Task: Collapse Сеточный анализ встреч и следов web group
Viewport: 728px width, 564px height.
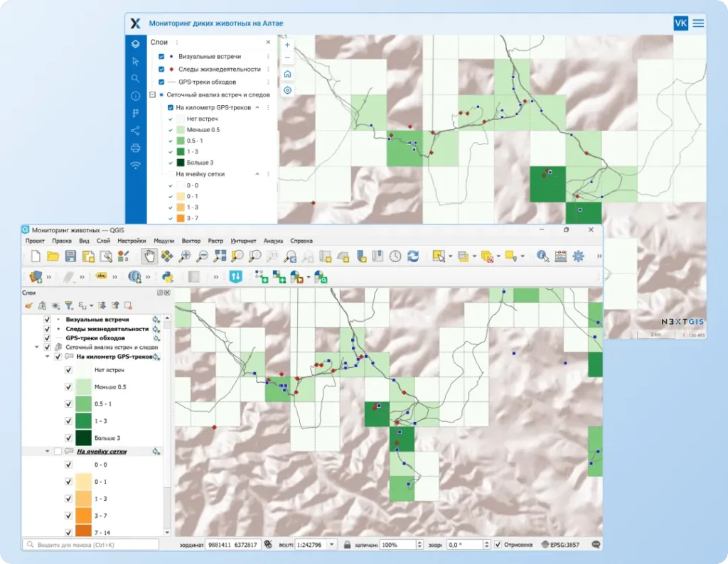Action: tap(152, 94)
